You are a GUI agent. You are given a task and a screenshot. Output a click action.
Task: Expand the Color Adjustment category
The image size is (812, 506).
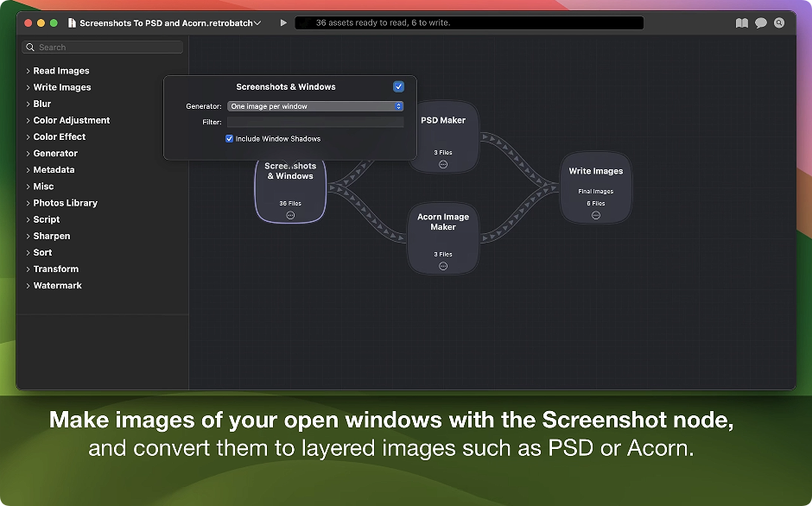click(x=28, y=120)
